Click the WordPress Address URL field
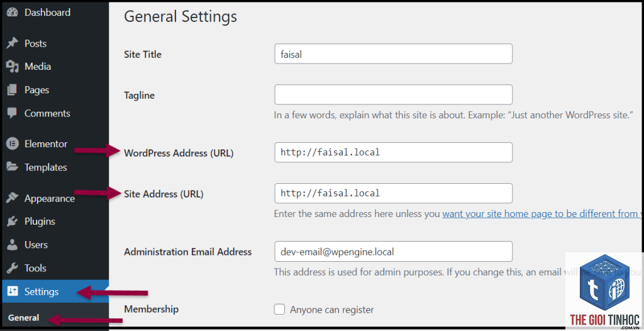Screen dimensions: 644x331 (393, 152)
